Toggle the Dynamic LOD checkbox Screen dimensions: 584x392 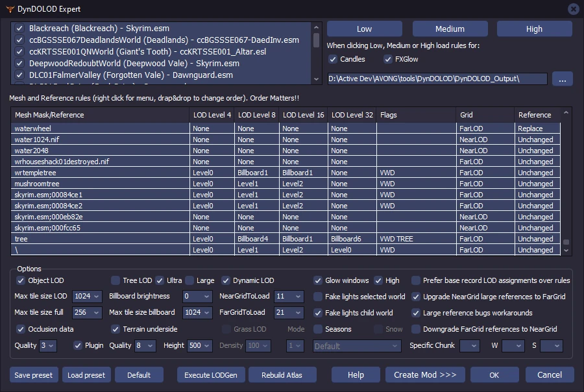tap(225, 280)
